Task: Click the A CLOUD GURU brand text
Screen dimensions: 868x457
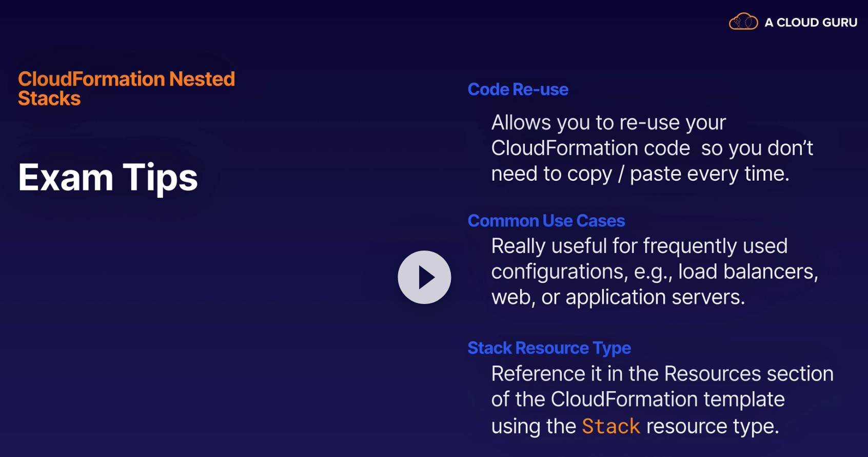Action: [x=811, y=23]
